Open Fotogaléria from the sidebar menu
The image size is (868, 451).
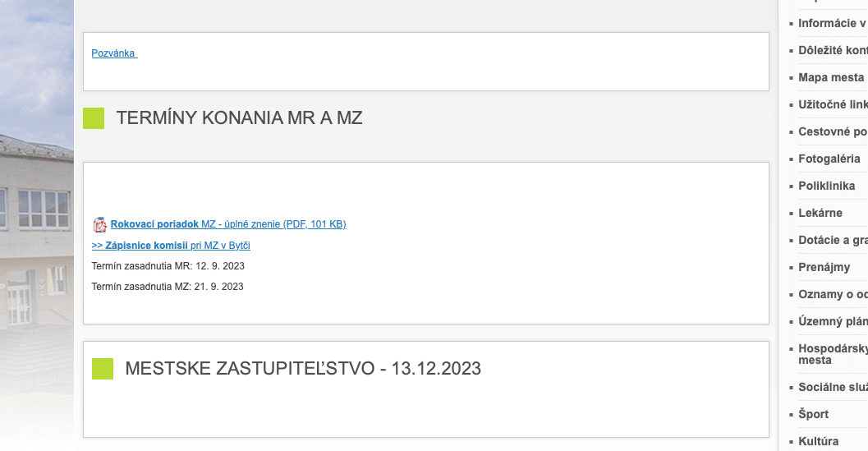pos(829,159)
